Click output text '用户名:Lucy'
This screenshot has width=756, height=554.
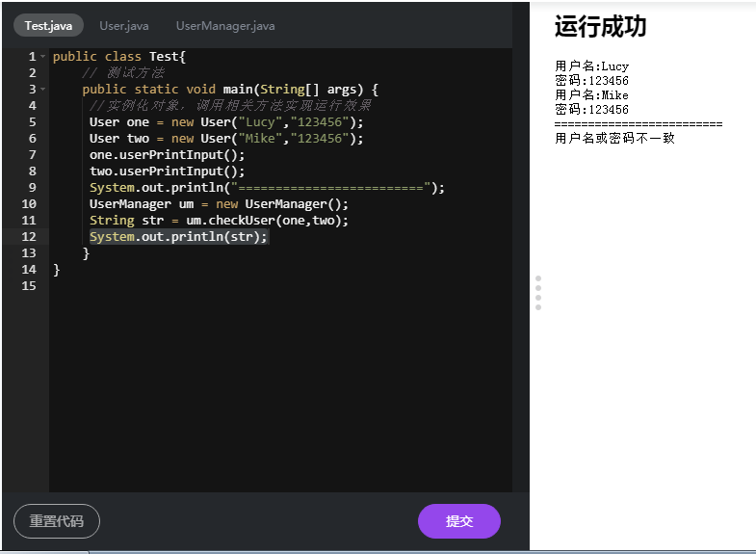coord(591,66)
